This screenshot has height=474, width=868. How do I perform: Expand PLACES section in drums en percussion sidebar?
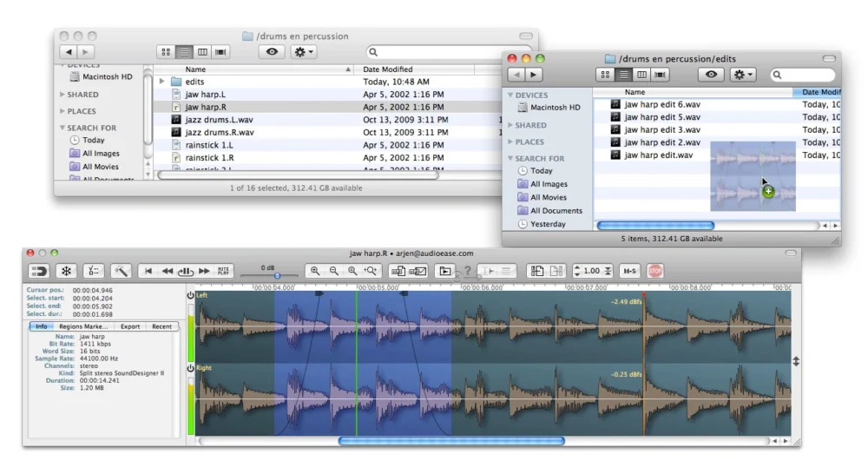(x=62, y=111)
